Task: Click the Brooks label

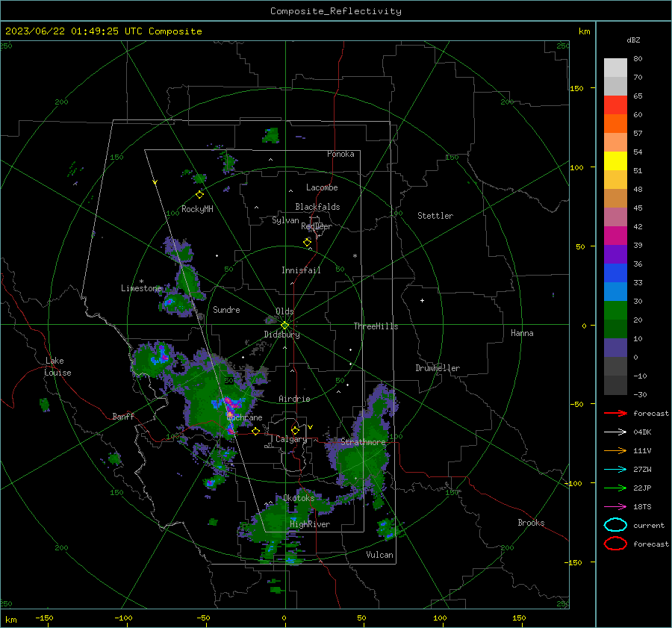Action: point(531,523)
